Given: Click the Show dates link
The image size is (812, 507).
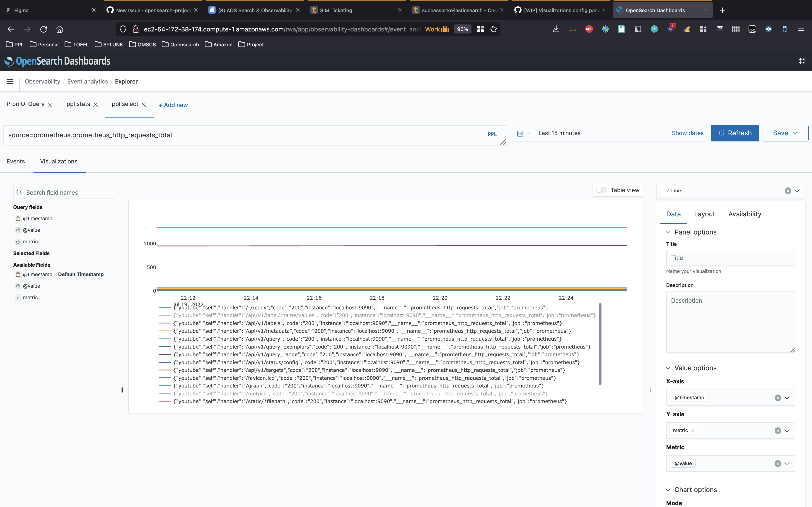Looking at the screenshot, I should pyautogui.click(x=687, y=133).
